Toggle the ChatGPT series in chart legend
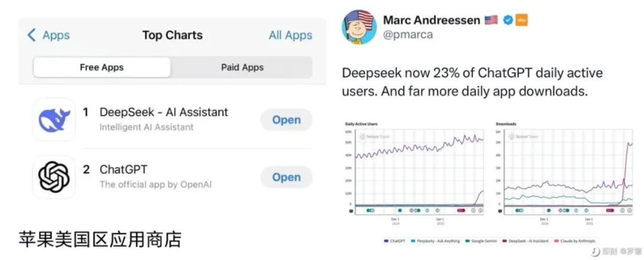This screenshot has width=644, height=260. tap(397, 241)
